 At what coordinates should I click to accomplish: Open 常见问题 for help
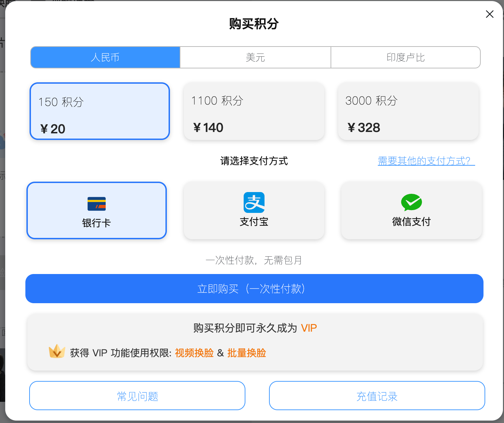[x=137, y=396]
